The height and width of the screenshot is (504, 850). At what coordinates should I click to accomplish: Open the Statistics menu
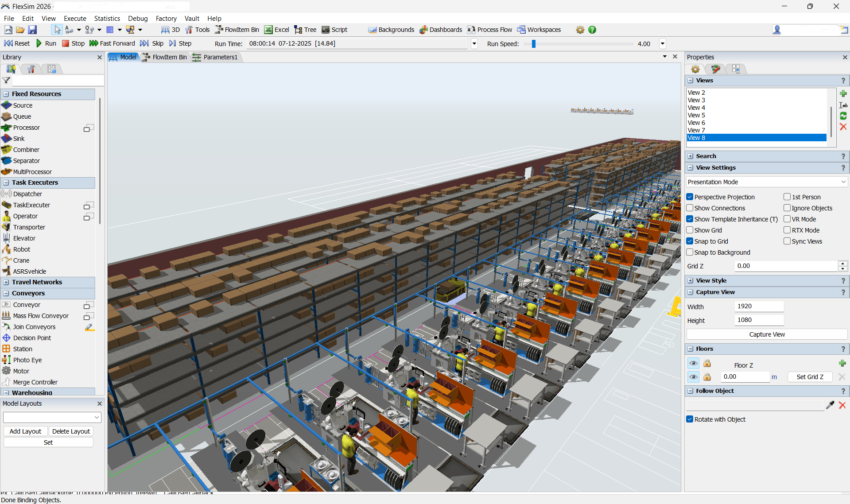click(107, 19)
